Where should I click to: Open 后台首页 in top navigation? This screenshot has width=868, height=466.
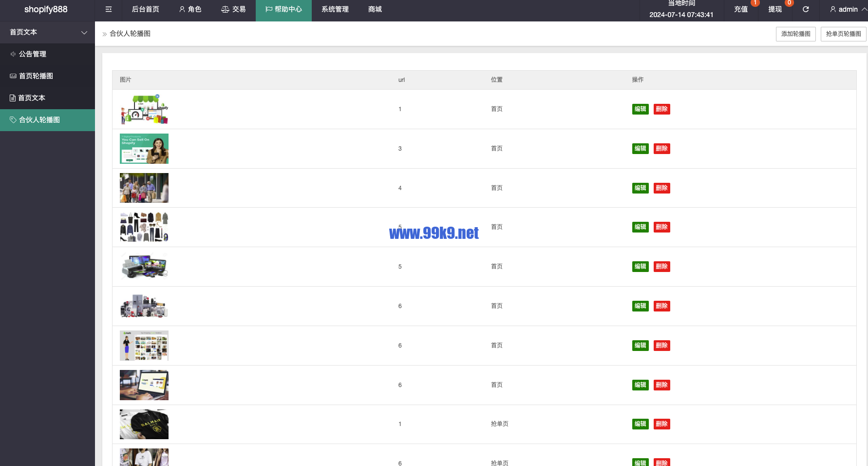coord(145,9)
